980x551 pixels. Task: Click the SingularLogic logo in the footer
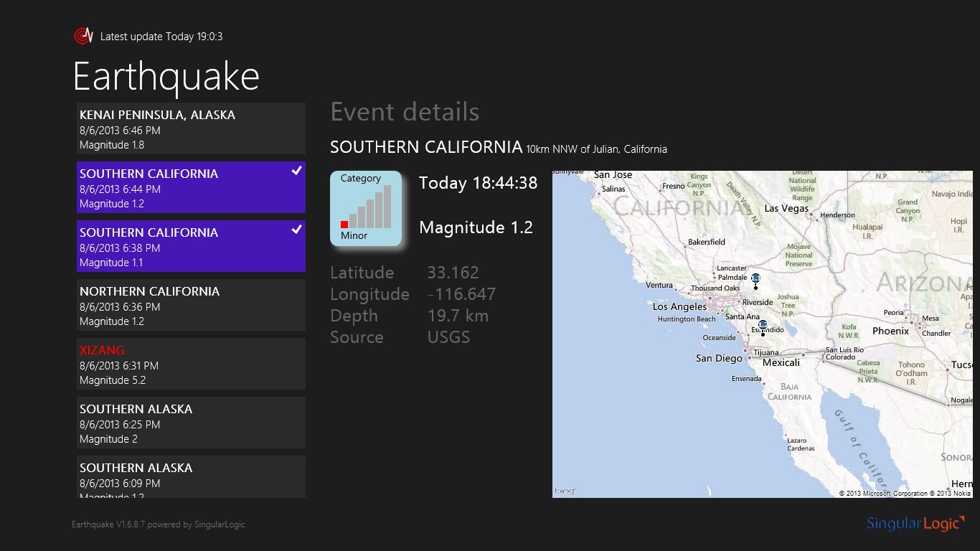click(x=913, y=523)
